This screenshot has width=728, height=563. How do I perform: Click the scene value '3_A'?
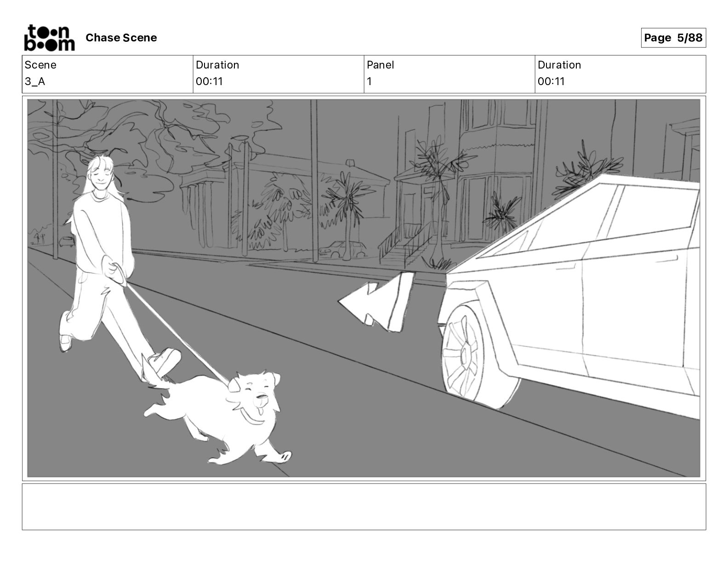click(x=35, y=81)
